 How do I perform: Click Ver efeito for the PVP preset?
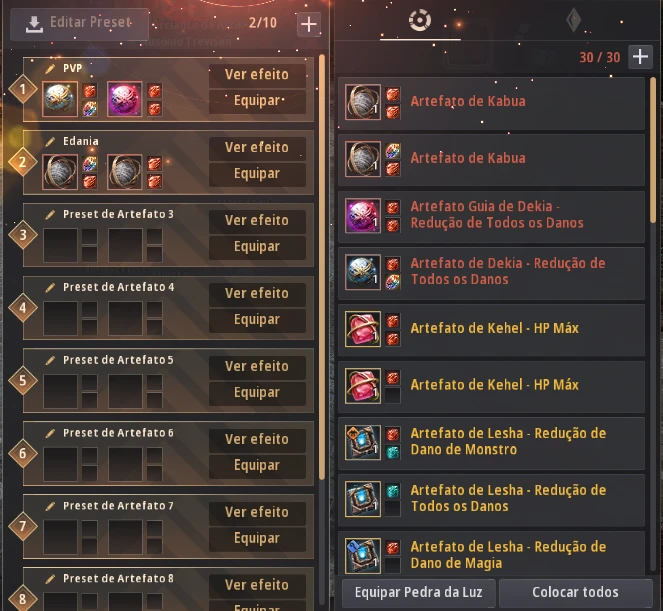click(257, 75)
